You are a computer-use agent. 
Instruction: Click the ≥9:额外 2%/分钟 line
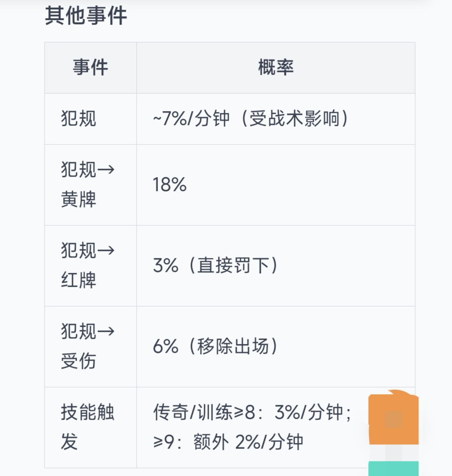[x=228, y=442]
